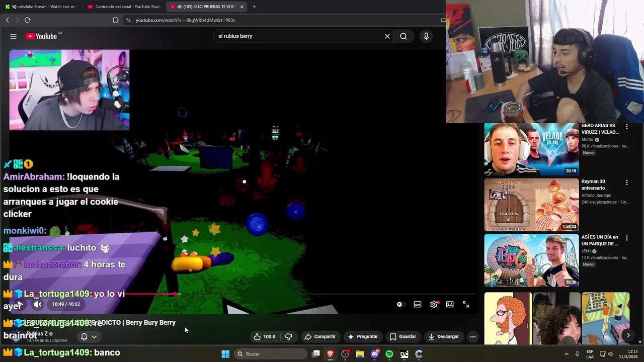Like the video with 100 K

(x=265, y=336)
